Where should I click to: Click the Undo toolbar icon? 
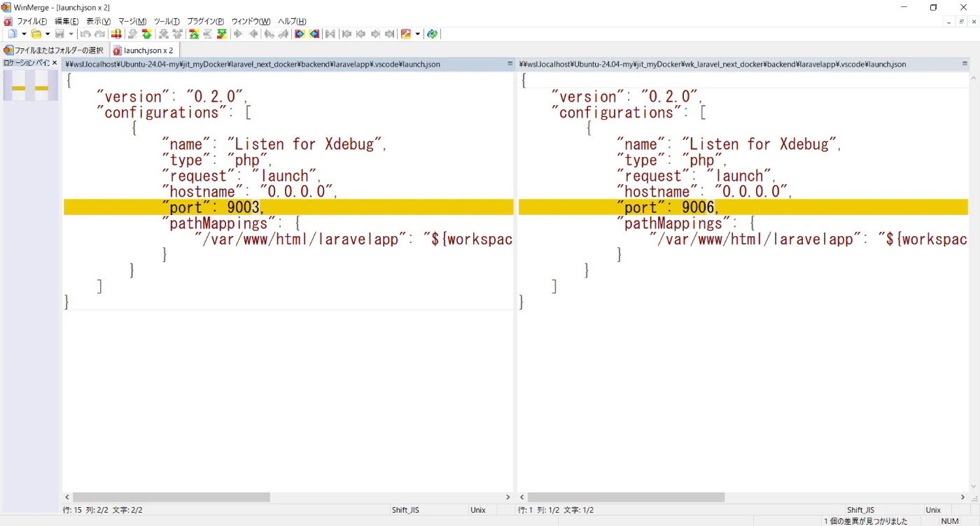[x=85, y=34]
